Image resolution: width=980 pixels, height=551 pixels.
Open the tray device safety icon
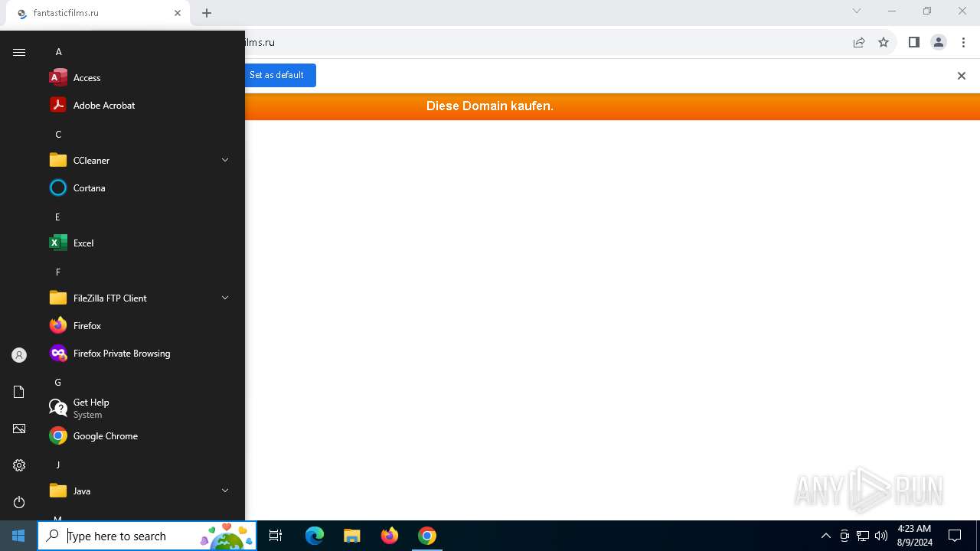click(844, 536)
